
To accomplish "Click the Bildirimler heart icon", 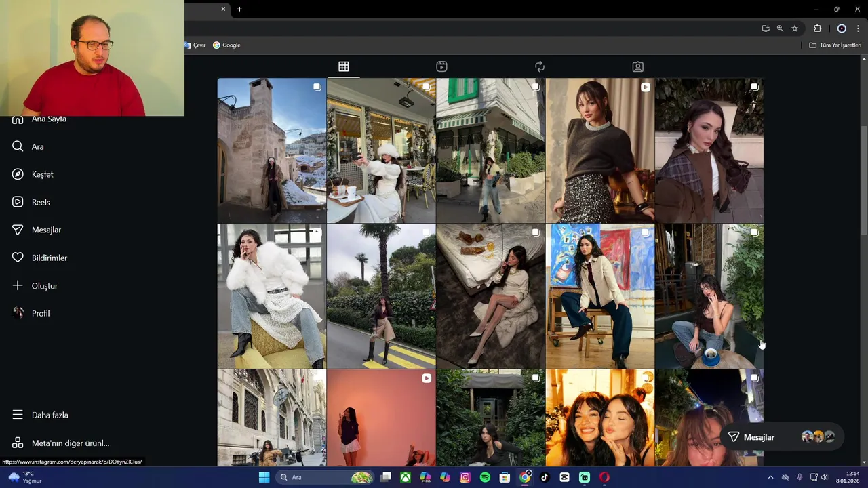I will [18, 258].
